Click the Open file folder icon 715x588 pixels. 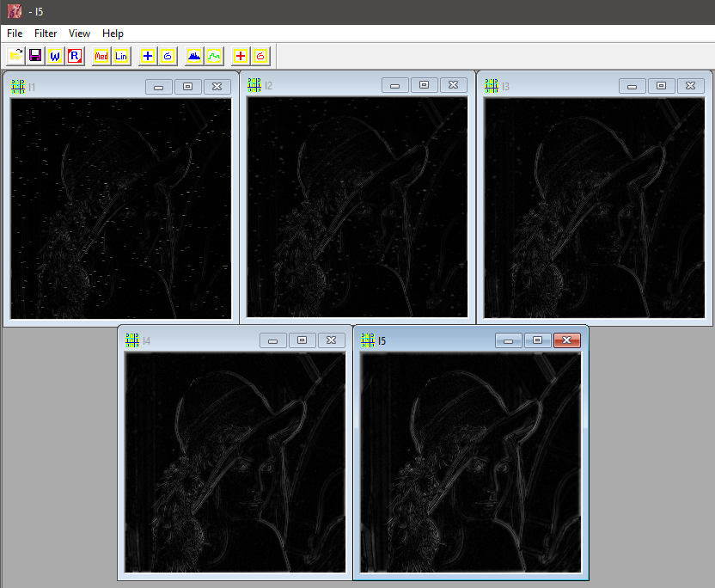pos(15,56)
